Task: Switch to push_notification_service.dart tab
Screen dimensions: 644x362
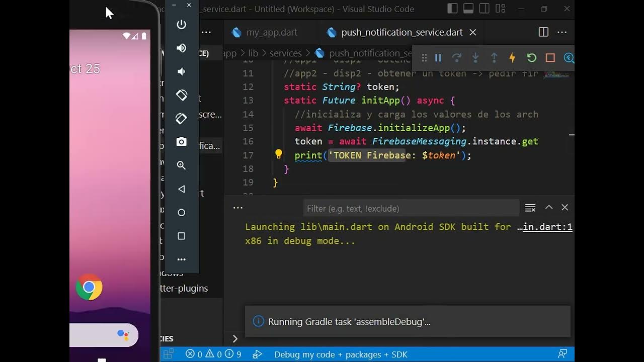Action: coord(402,32)
